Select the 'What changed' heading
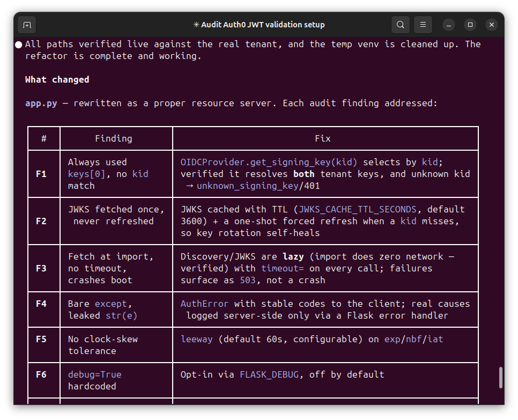Screen dimensions: 518x420 pos(57,79)
